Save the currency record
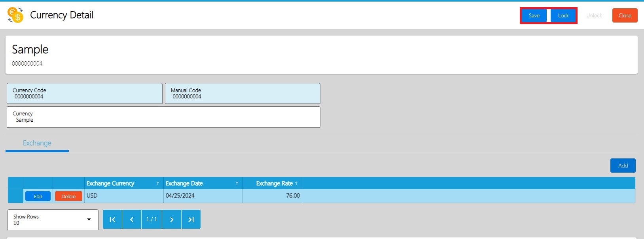 (x=534, y=16)
